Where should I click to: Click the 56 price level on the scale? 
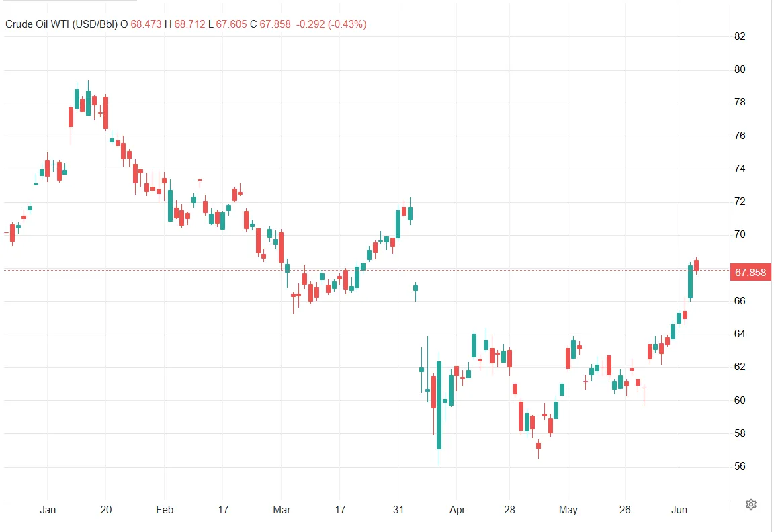740,466
